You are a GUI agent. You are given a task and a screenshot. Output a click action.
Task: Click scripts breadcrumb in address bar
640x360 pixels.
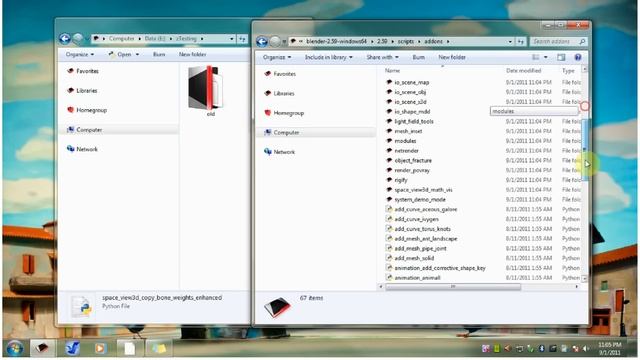click(405, 41)
